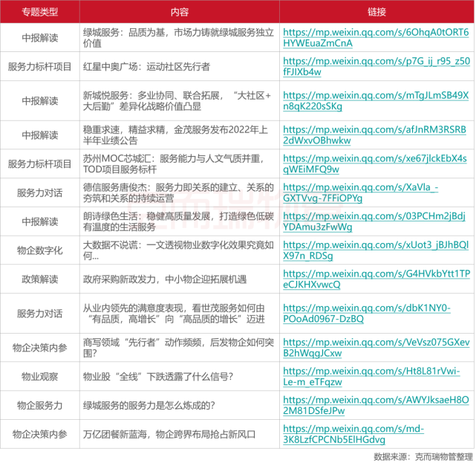This screenshot has width=476, height=463.
Task: Open the link starting with afJnRM3RSRB
Action: [374, 135]
